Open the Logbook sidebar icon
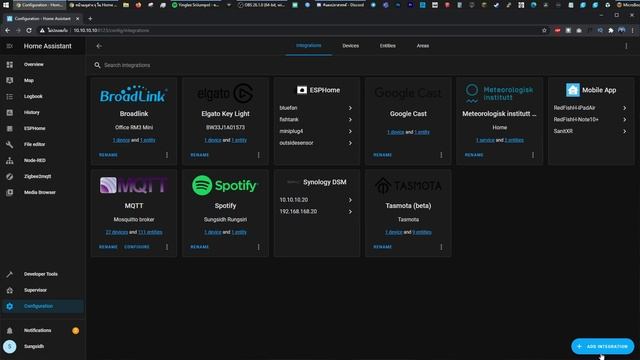The image size is (640, 360). [x=9, y=96]
